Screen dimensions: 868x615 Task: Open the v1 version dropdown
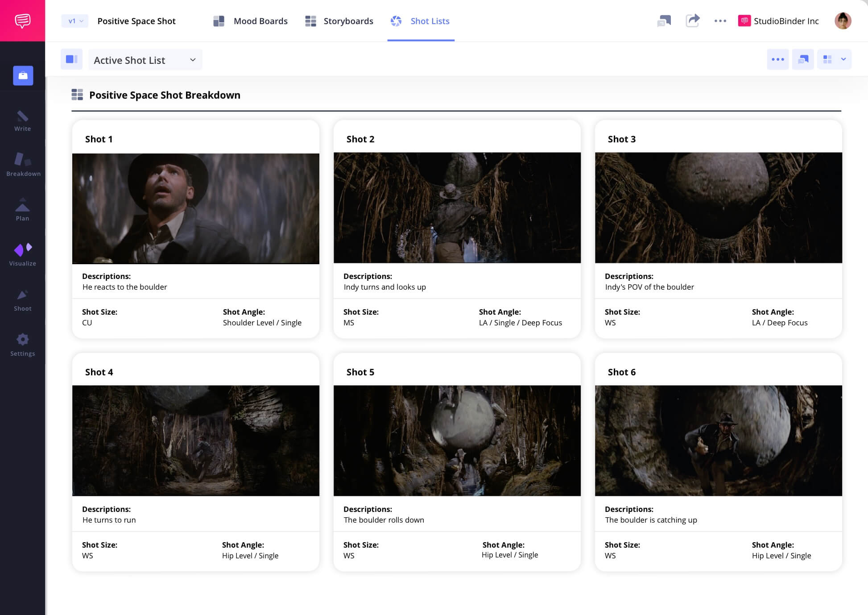click(x=74, y=21)
